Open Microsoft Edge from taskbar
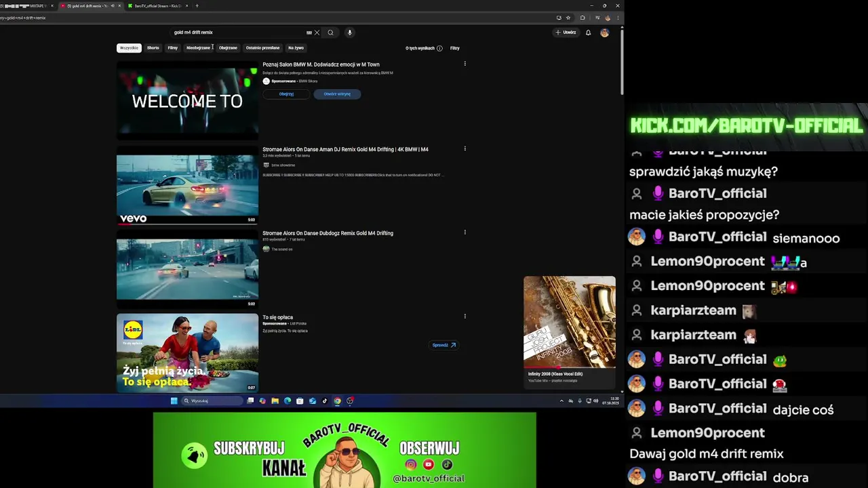 click(x=288, y=401)
